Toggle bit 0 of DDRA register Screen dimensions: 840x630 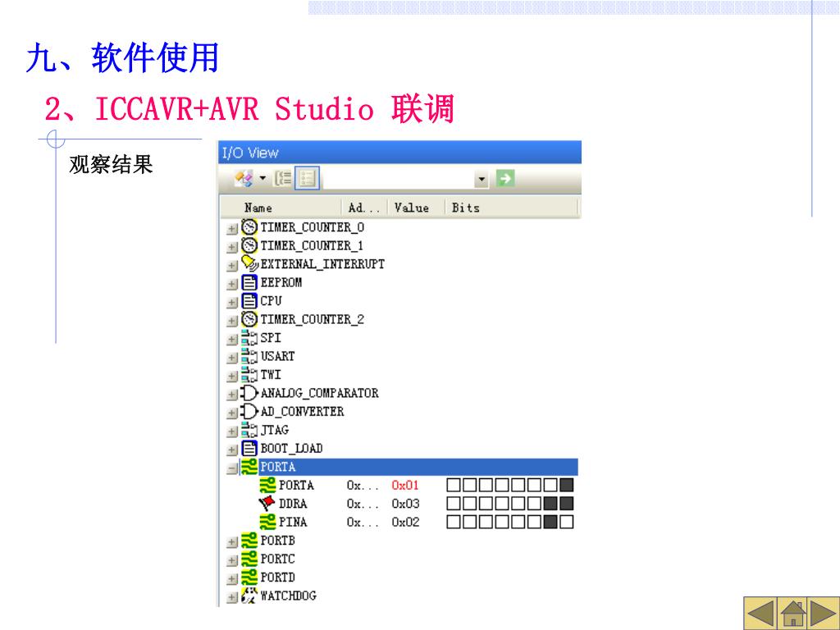[567, 504]
